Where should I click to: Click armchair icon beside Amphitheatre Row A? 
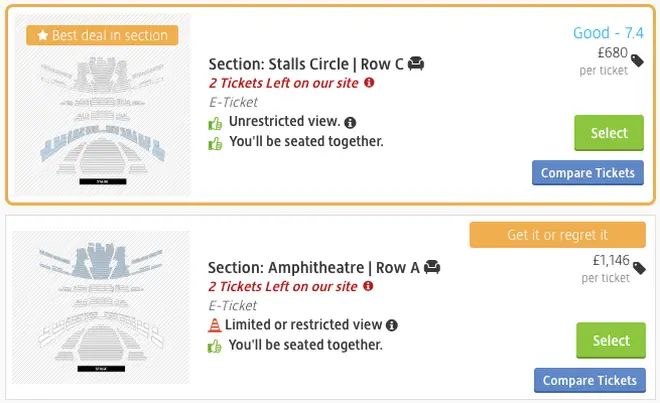(x=432, y=267)
